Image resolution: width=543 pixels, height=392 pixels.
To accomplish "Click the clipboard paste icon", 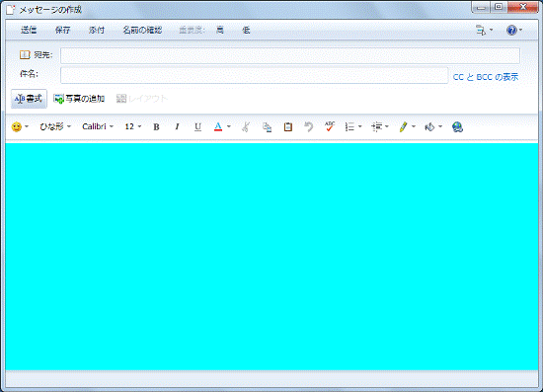I will pyautogui.click(x=287, y=127).
